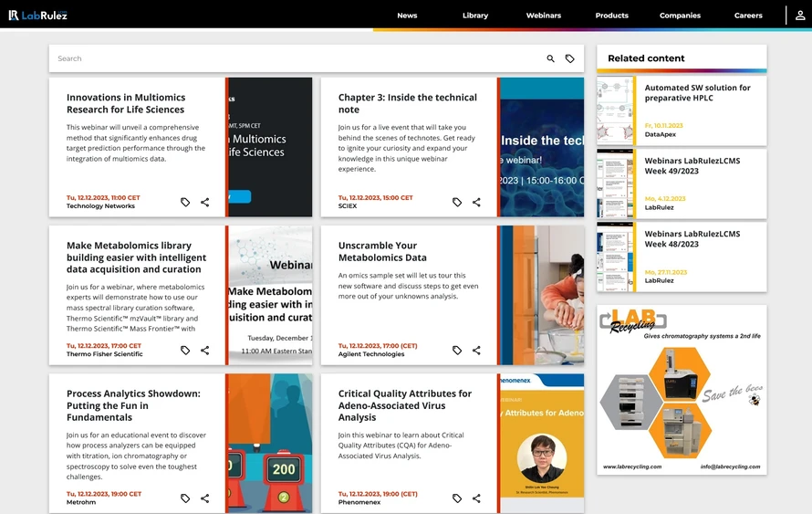Click the LAB Recycling advertisement
Screen dimensions: 812x514
682,390
